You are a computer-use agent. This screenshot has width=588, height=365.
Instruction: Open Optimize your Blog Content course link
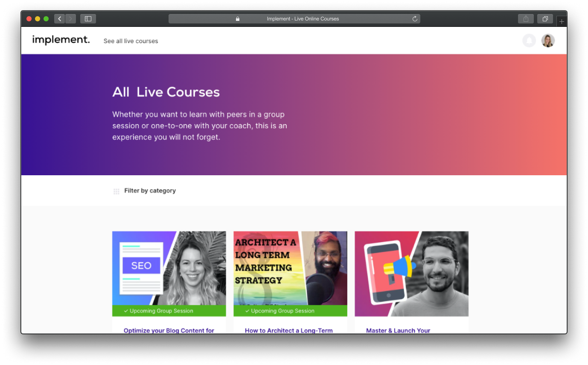[x=169, y=330]
